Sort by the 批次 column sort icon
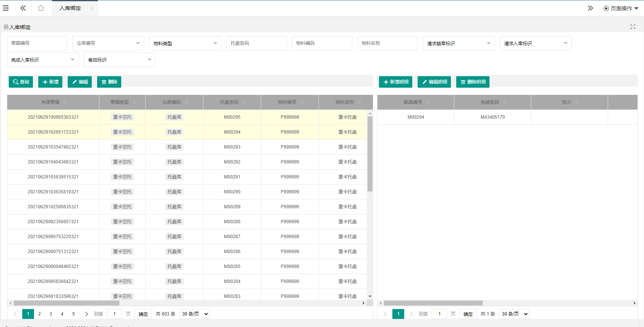The image size is (644, 327). (577, 102)
